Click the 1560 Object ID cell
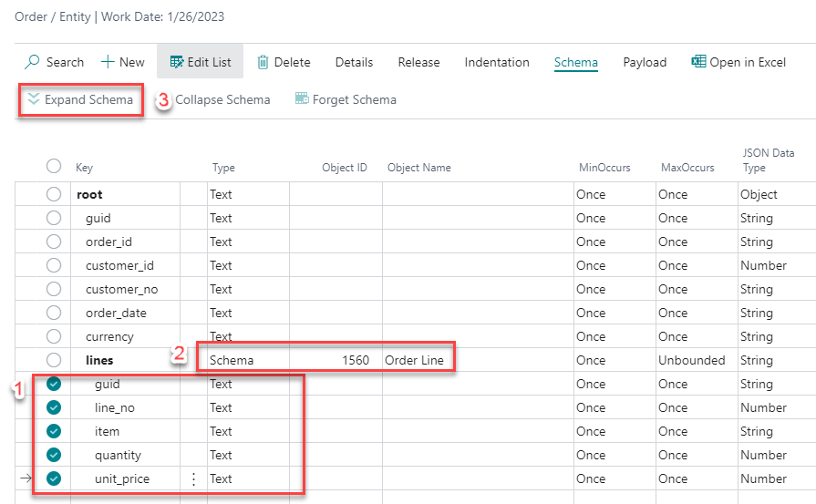The height and width of the screenshot is (504, 816). (x=336, y=360)
